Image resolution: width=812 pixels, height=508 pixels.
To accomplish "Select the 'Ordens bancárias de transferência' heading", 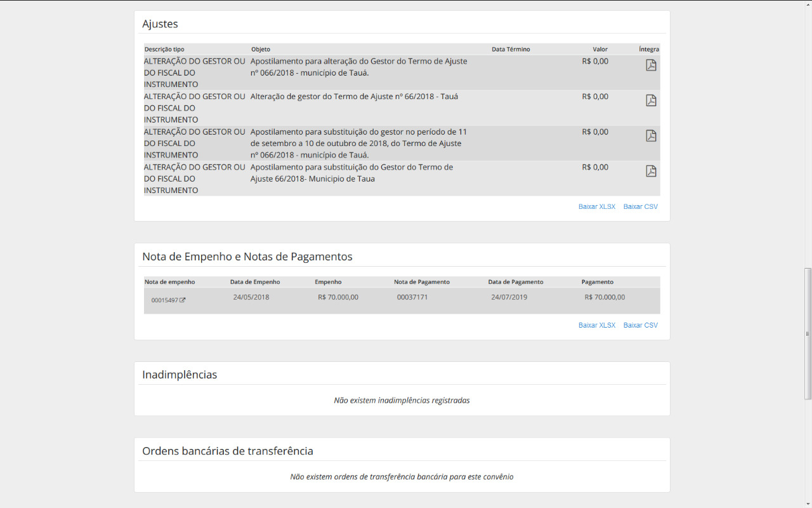I will pyautogui.click(x=228, y=451).
